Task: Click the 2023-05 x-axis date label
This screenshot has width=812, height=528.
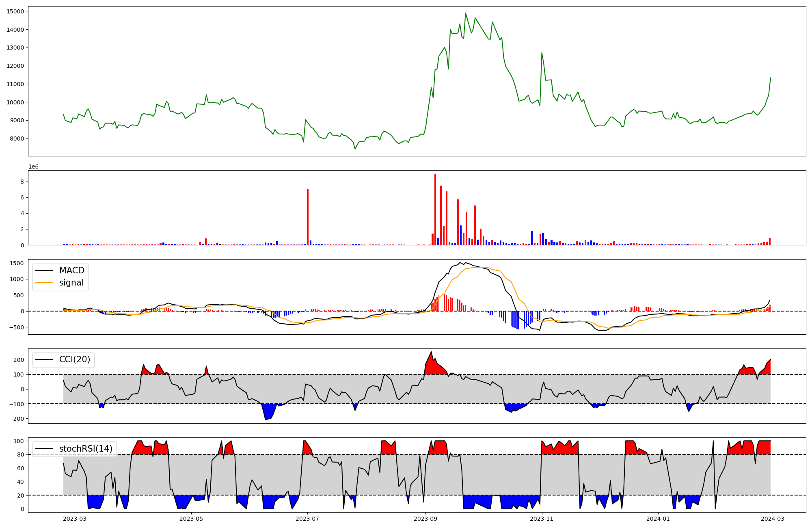Action: pos(191,519)
